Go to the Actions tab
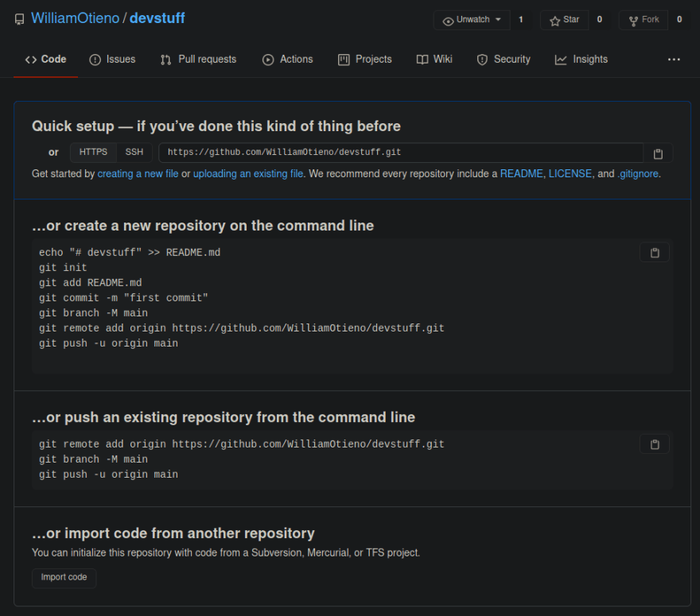700x616 pixels. pos(287,60)
